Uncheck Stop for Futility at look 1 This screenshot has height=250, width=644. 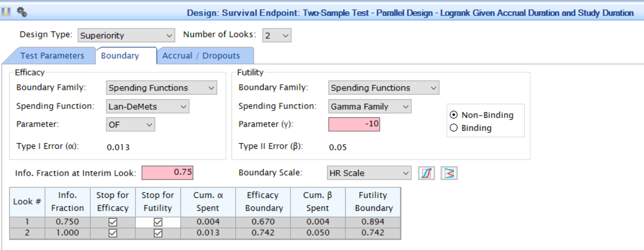(158, 222)
